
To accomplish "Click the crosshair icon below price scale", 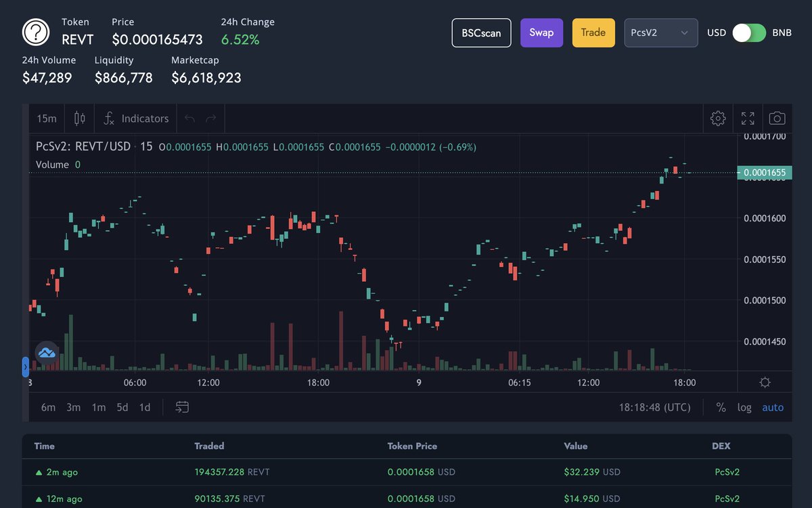I will pyautogui.click(x=765, y=382).
